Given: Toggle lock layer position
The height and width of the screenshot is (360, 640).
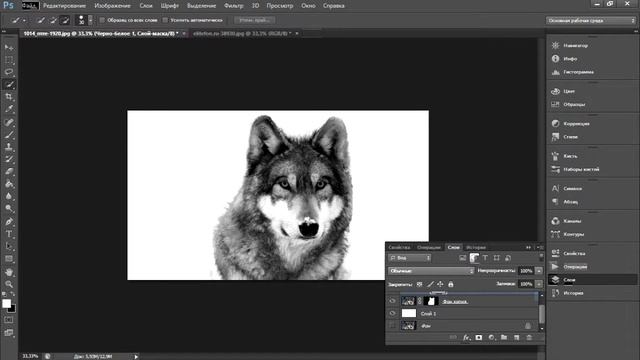Looking at the screenshot, I should tap(440, 284).
